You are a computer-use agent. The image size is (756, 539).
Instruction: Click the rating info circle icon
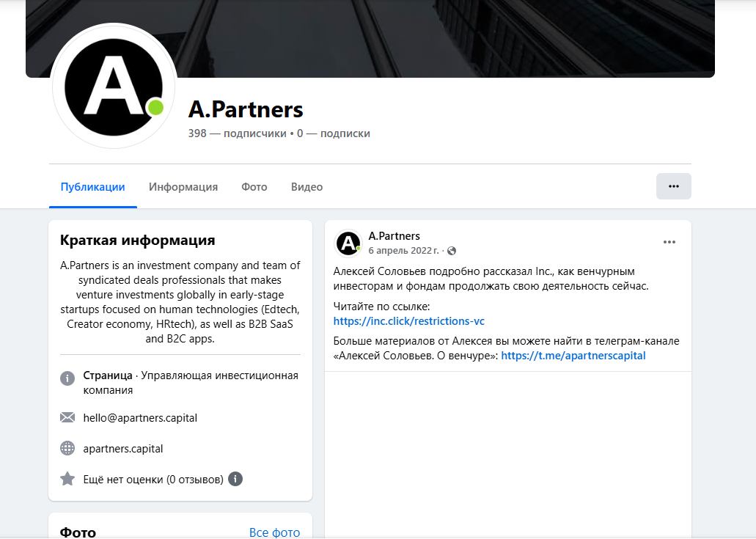click(x=235, y=479)
